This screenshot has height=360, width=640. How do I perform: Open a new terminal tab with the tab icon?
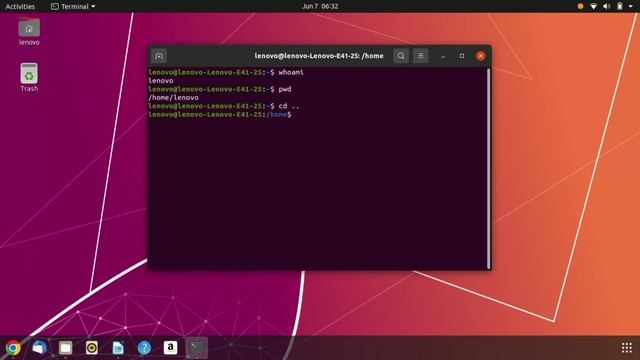click(159, 56)
